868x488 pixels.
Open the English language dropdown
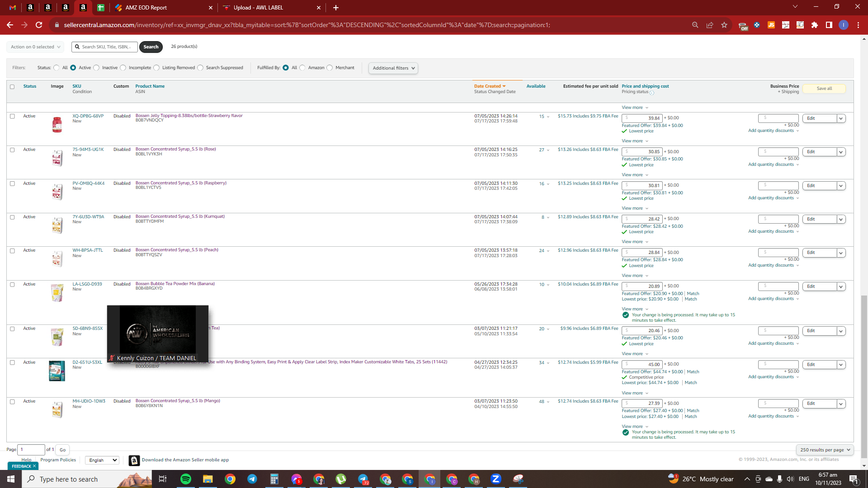click(x=102, y=460)
